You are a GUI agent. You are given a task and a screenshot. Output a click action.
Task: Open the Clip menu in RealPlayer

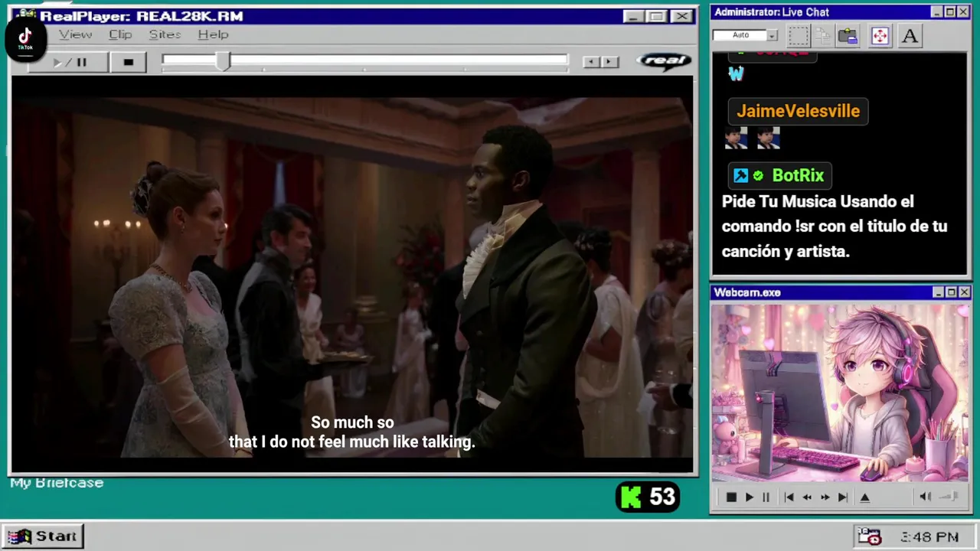pos(120,34)
